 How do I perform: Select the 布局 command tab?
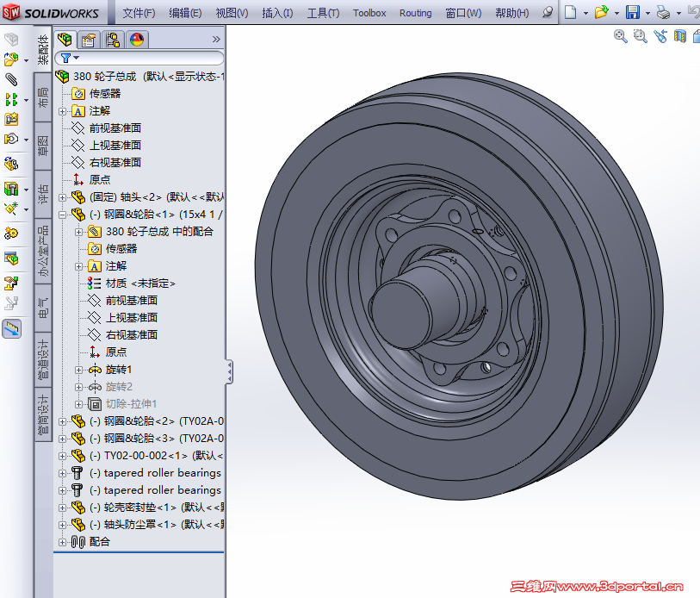click(43, 97)
